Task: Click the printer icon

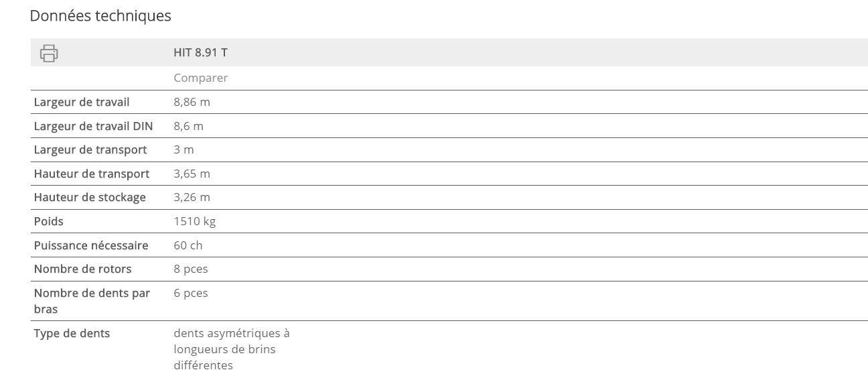Action: click(x=49, y=53)
